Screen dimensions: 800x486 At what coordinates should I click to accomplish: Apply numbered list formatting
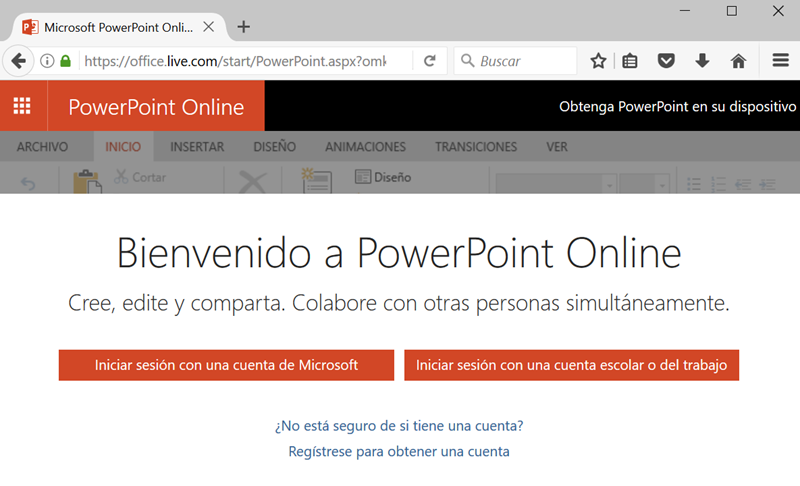(x=718, y=184)
